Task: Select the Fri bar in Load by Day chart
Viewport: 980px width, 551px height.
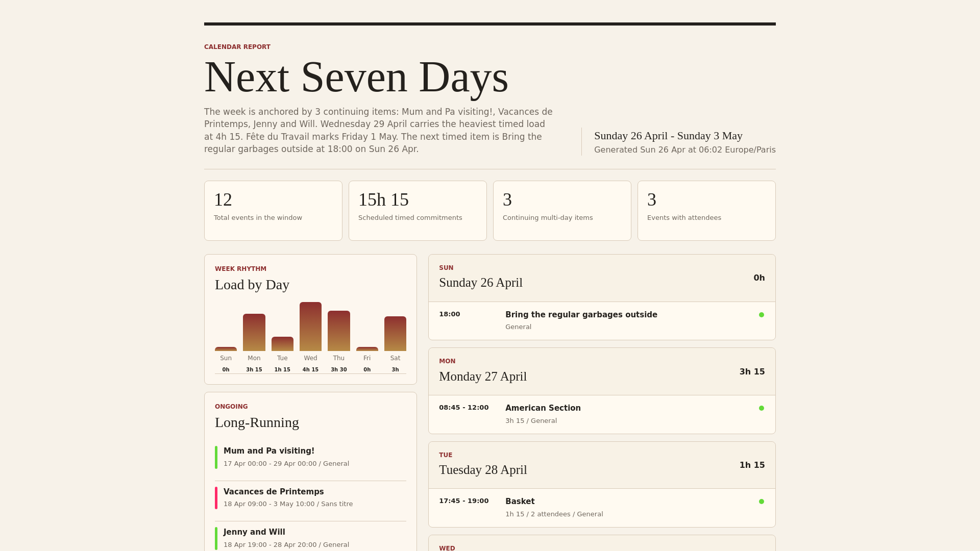Action: pyautogui.click(x=367, y=349)
